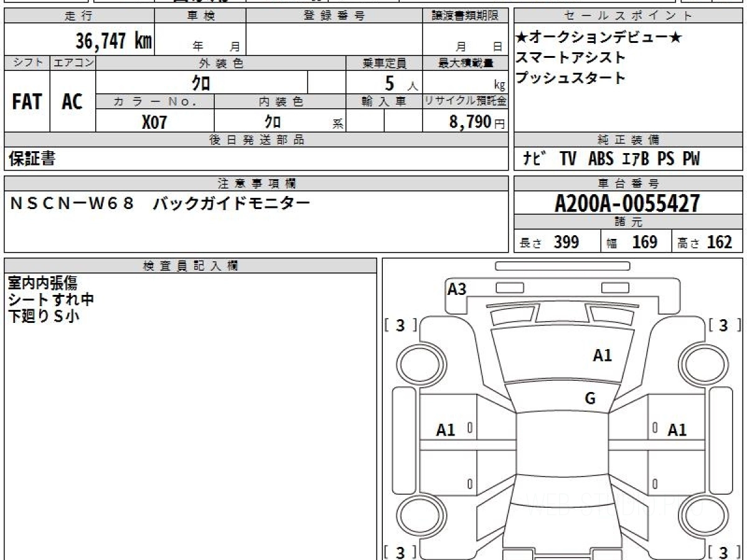Image resolution: width=747 pixels, height=560 pixels.
Task: Select the TV equipment item
Action: click(x=568, y=159)
